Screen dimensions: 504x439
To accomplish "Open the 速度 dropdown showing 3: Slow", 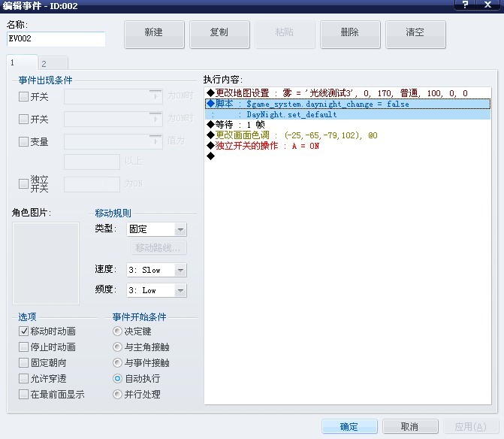I will pyautogui.click(x=157, y=270).
